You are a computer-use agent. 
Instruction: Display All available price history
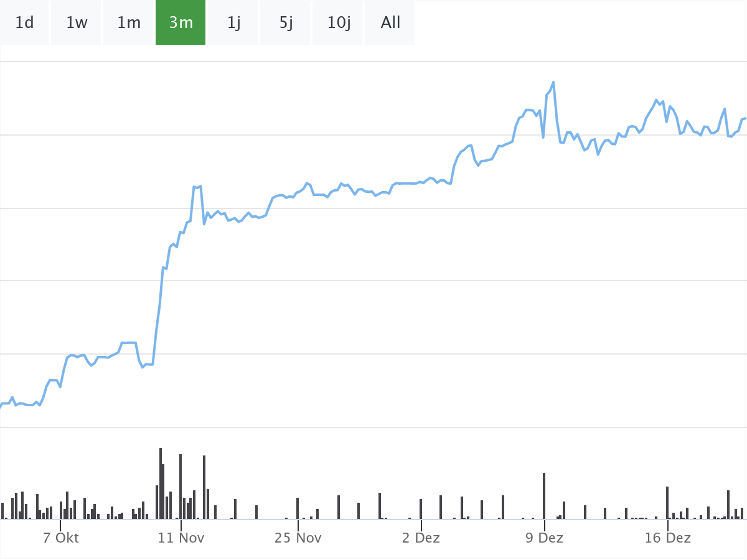pos(390,23)
